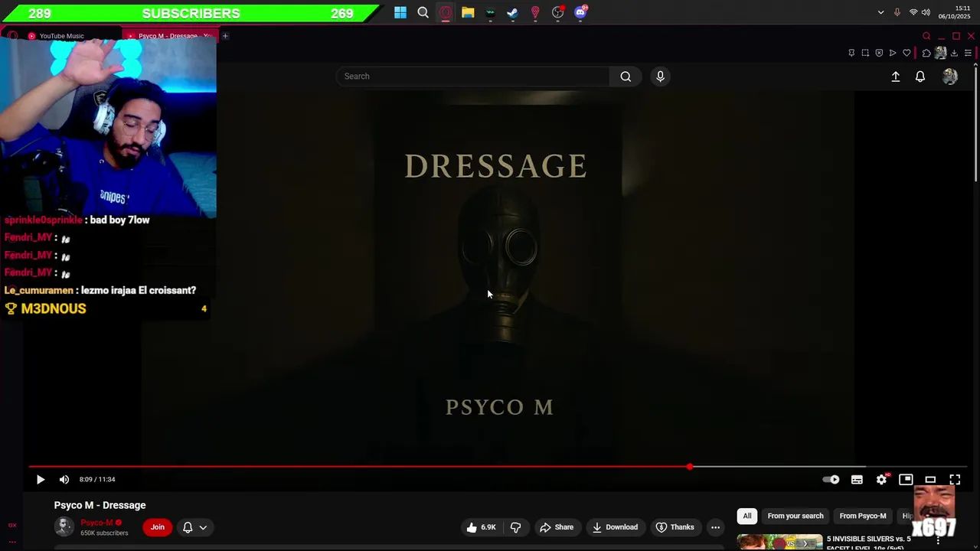Open the Psyco-M channel link
980x551 pixels.
(96, 523)
